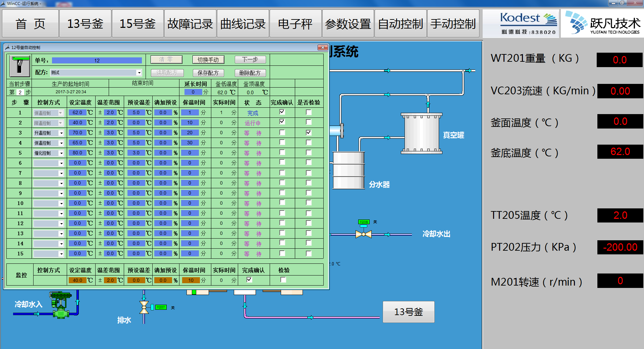Click the 保存配方 button
This screenshot has height=349, width=644.
208,73
